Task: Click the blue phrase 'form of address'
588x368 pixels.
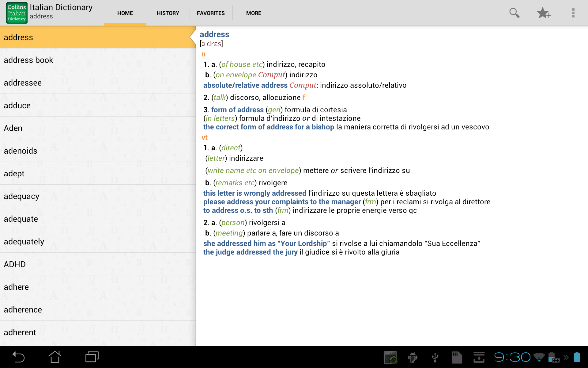Action: pos(237,109)
